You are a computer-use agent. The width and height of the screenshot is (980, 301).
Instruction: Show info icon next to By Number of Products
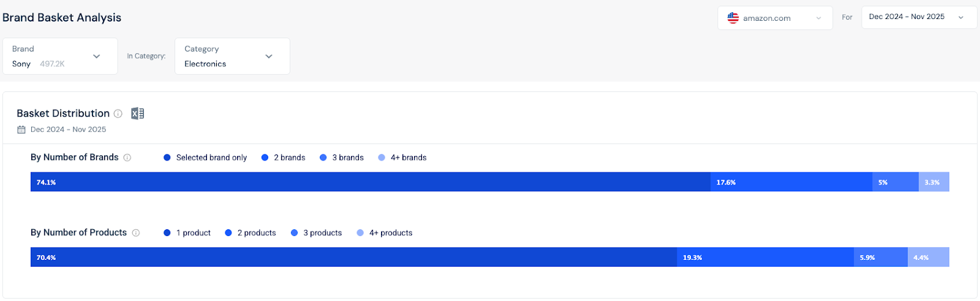point(136,233)
